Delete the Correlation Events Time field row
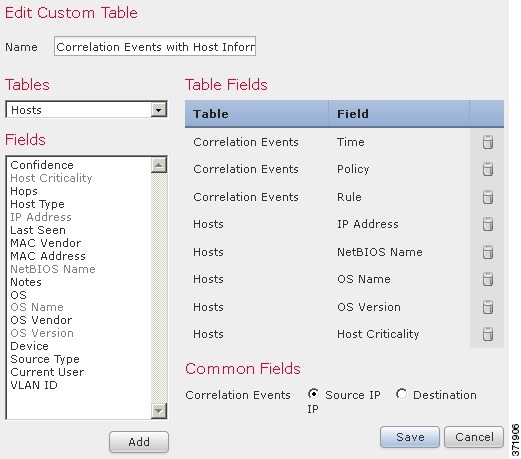Image resolution: width=521 pixels, height=459 pixels. (488, 142)
